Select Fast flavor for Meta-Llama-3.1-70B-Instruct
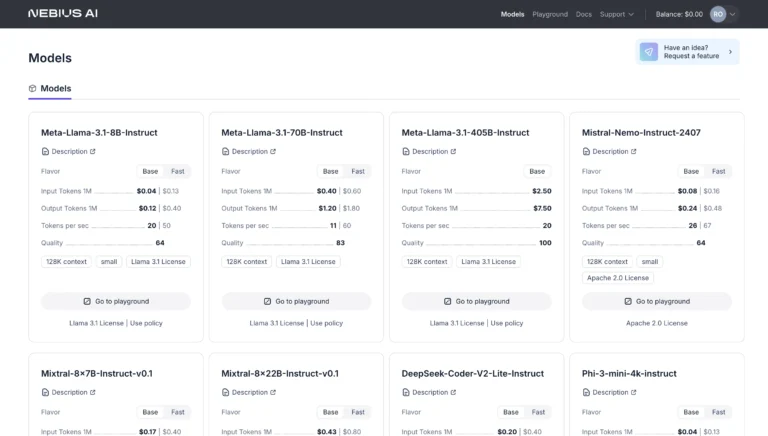Image resolution: width=768 pixels, height=436 pixels. pos(358,171)
